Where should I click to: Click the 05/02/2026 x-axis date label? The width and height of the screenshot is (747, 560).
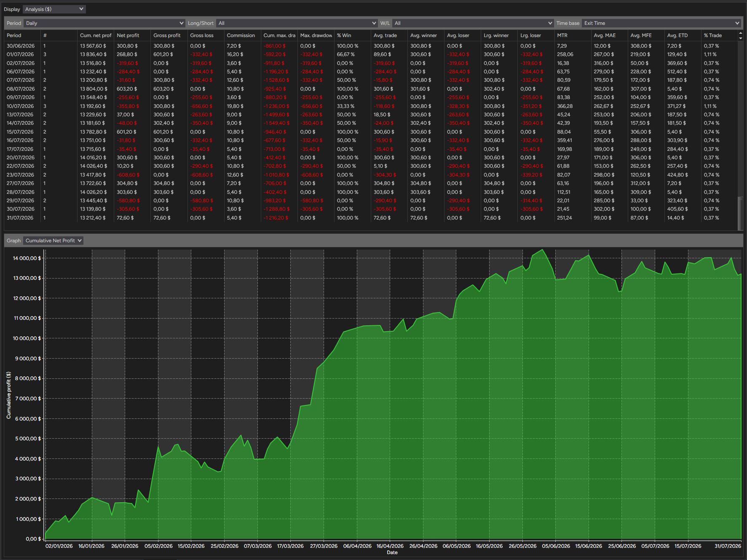[158, 546]
